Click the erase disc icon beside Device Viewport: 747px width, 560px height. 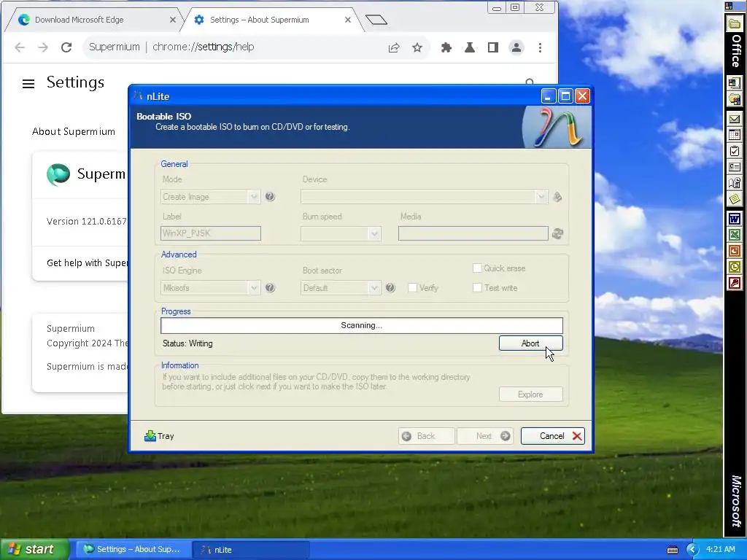coord(557,197)
